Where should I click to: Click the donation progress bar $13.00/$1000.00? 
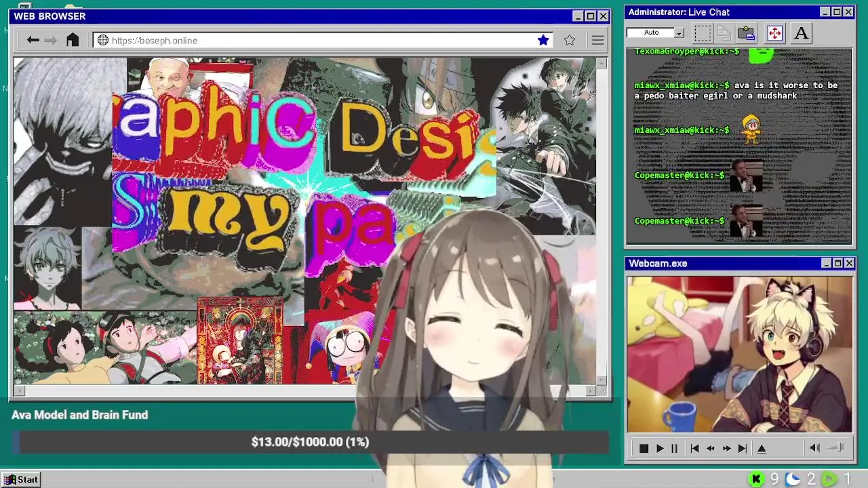point(311,442)
